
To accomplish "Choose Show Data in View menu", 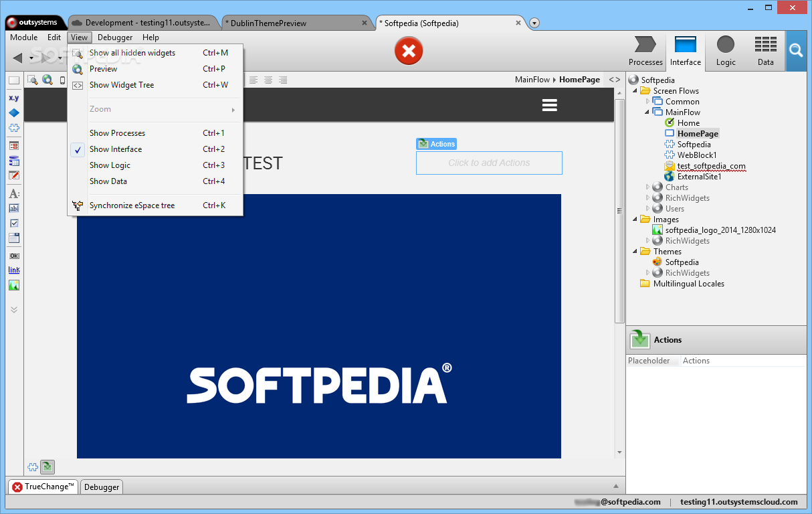I will pyautogui.click(x=155, y=181).
